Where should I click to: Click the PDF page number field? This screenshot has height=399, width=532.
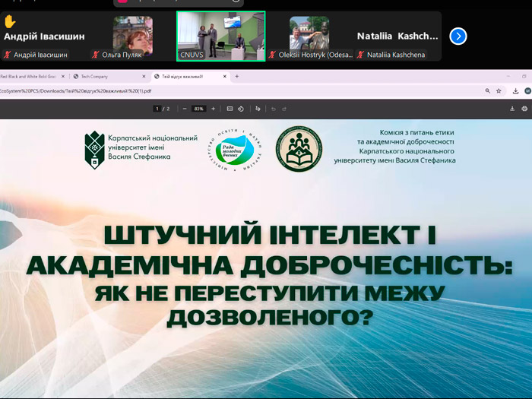(157, 109)
